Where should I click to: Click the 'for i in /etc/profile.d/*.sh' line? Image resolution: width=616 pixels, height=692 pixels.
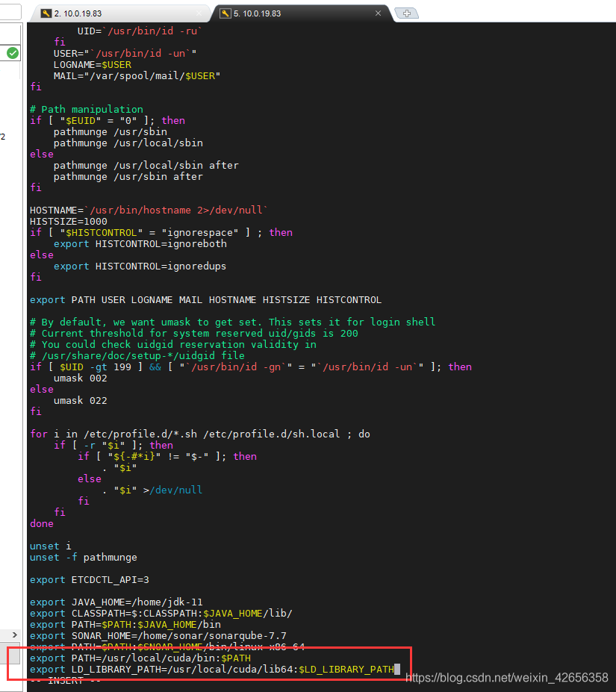(200, 434)
